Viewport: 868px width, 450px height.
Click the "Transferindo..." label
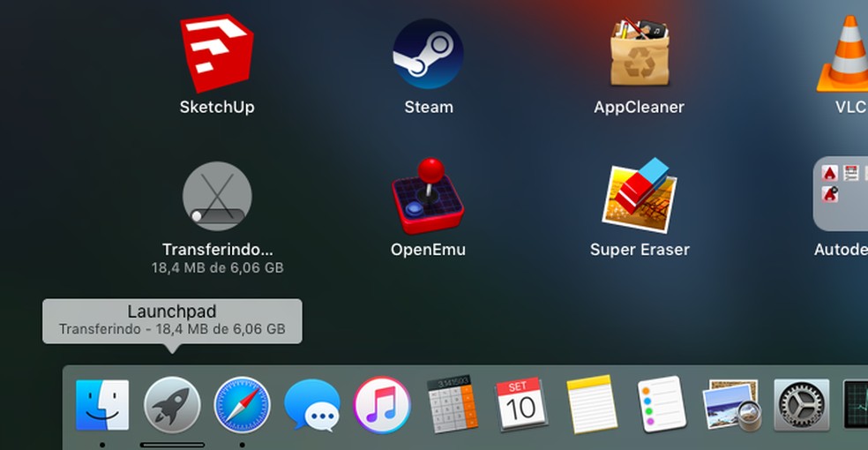pyautogui.click(x=217, y=250)
